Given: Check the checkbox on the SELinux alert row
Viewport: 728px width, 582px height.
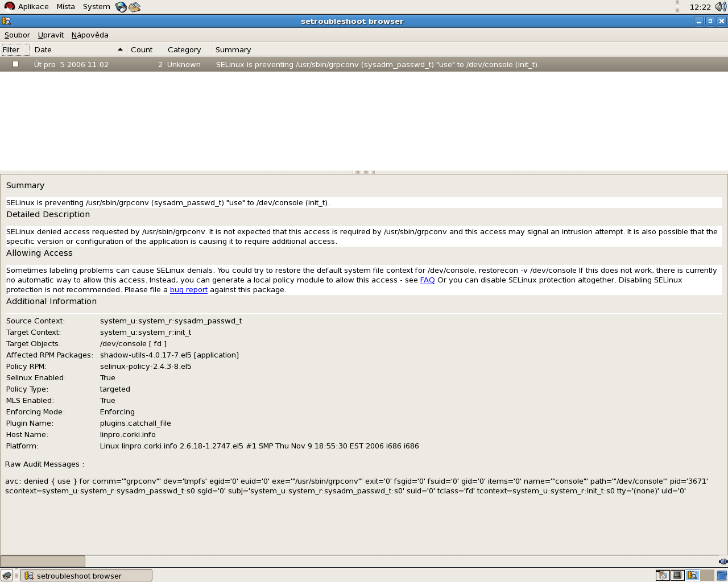Looking at the screenshot, I should tap(15, 64).
